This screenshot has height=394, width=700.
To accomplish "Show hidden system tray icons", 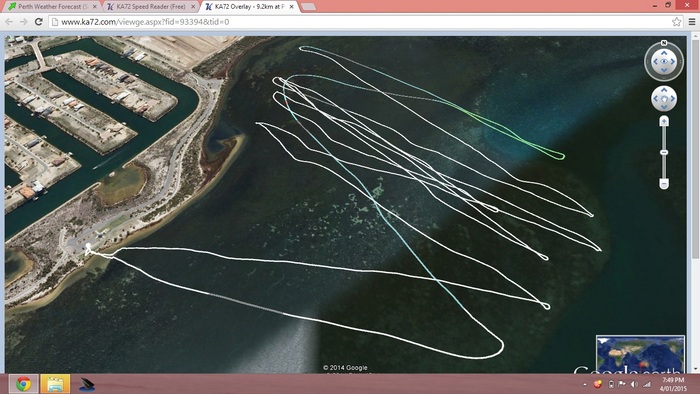I will point(585,384).
